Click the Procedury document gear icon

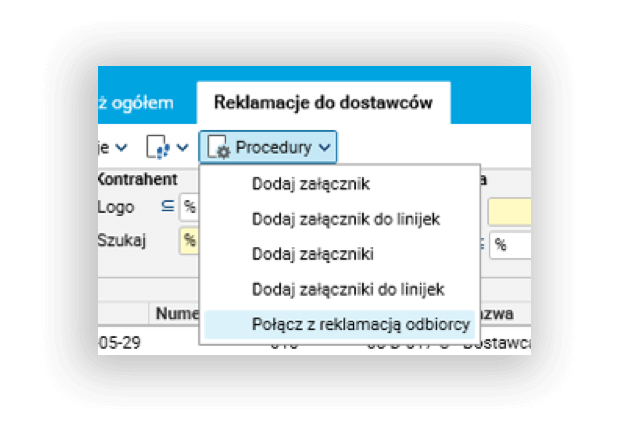tap(219, 147)
